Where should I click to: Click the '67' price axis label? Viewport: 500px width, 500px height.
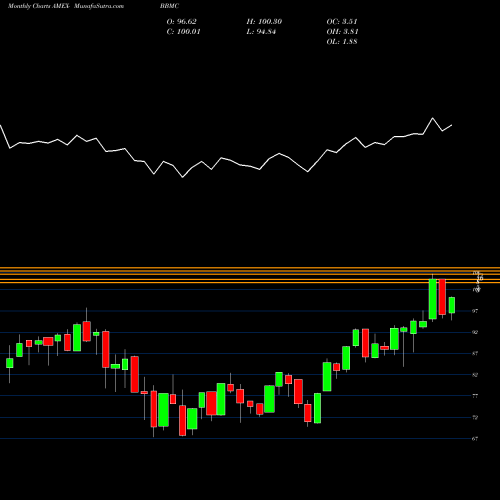pyautogui.click(x=475, y=439)
